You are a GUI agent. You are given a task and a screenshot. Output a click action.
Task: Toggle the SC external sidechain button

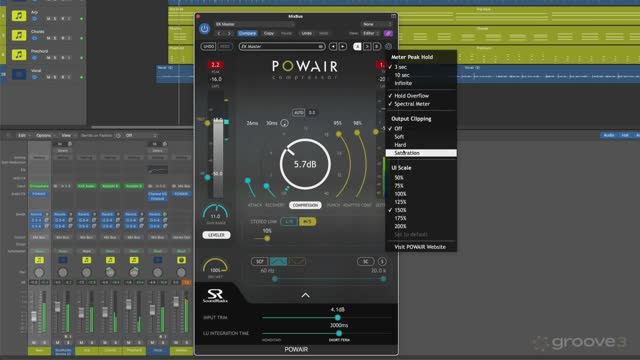[365, 261]
